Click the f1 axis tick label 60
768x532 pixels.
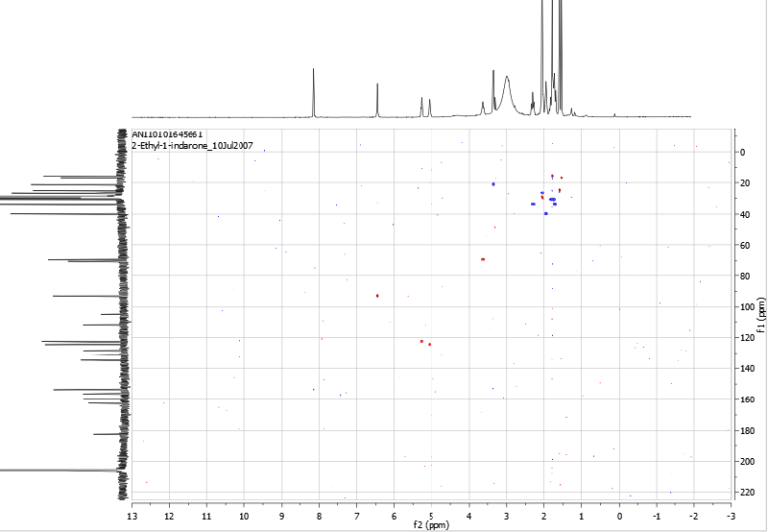coord(745,245)
